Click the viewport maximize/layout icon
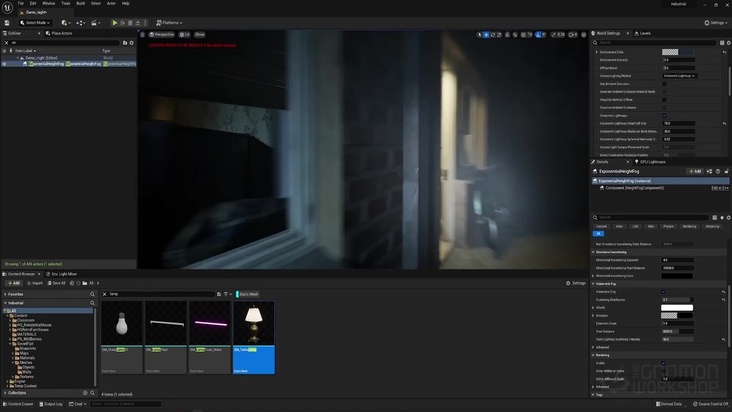 point(584,35)
